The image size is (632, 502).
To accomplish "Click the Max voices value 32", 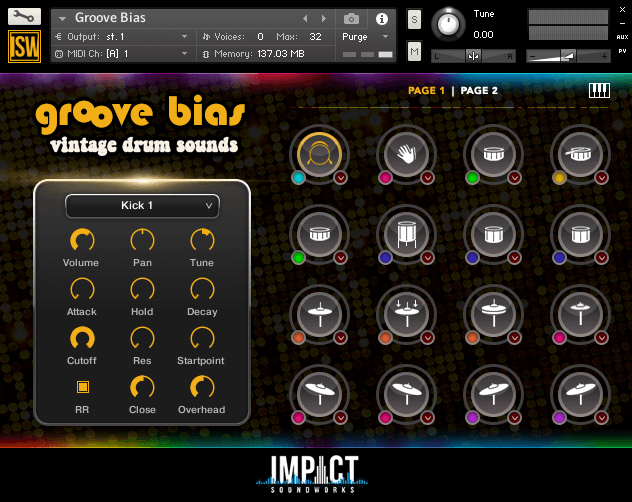I will pyautogui.click(x=315, y=37).
